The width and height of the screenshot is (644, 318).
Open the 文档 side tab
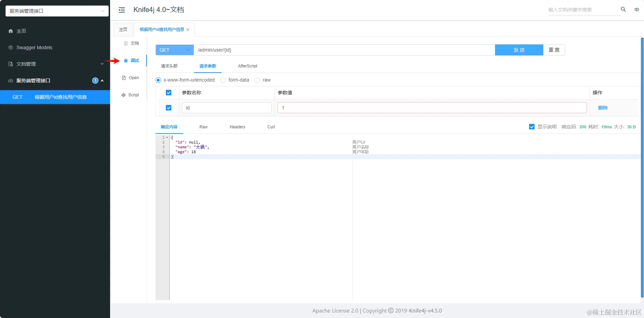pyautogui.click(x=131, y=43)
